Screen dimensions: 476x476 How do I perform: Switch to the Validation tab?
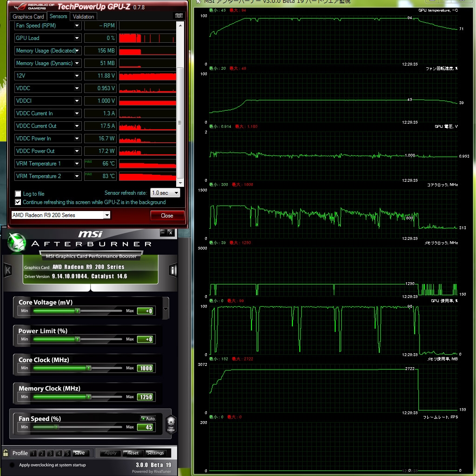pos(84,17)
